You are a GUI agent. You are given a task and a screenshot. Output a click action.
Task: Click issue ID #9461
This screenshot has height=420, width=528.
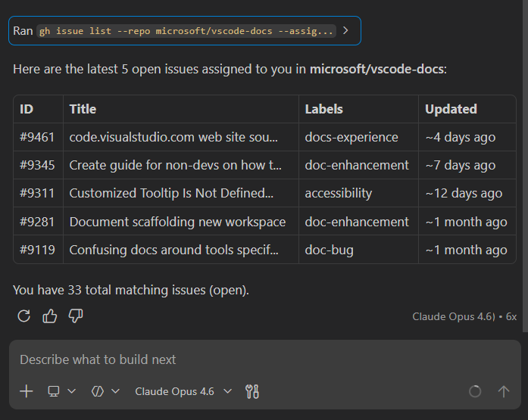[37, 137]
